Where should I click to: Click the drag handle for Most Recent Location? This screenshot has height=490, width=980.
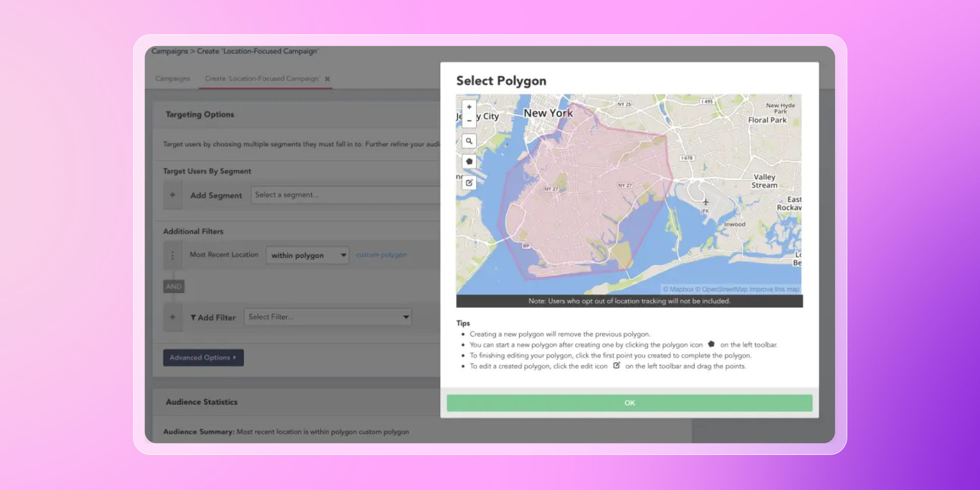point(173,255)
